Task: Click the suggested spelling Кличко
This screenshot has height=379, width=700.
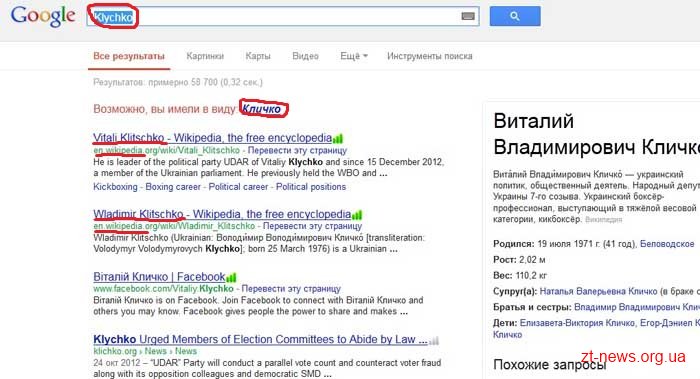Action: [x=262, y=109]
